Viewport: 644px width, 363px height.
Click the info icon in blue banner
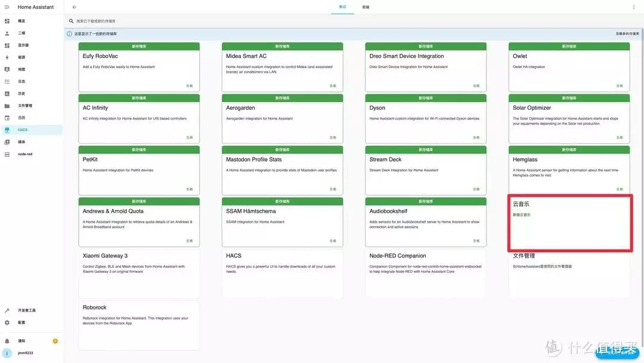(x=69, y=33)
